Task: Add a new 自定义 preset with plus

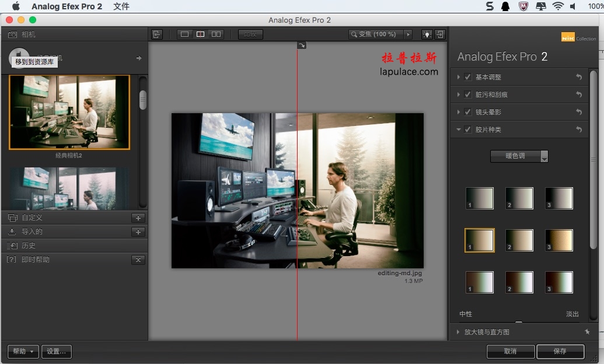Action: pos(138,218)
